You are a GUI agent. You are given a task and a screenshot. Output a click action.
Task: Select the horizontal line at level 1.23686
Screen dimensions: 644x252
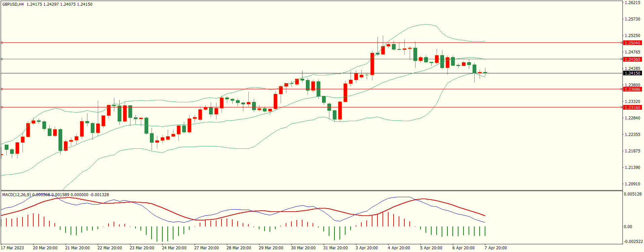pyautogui.click(x=311, y=89)
